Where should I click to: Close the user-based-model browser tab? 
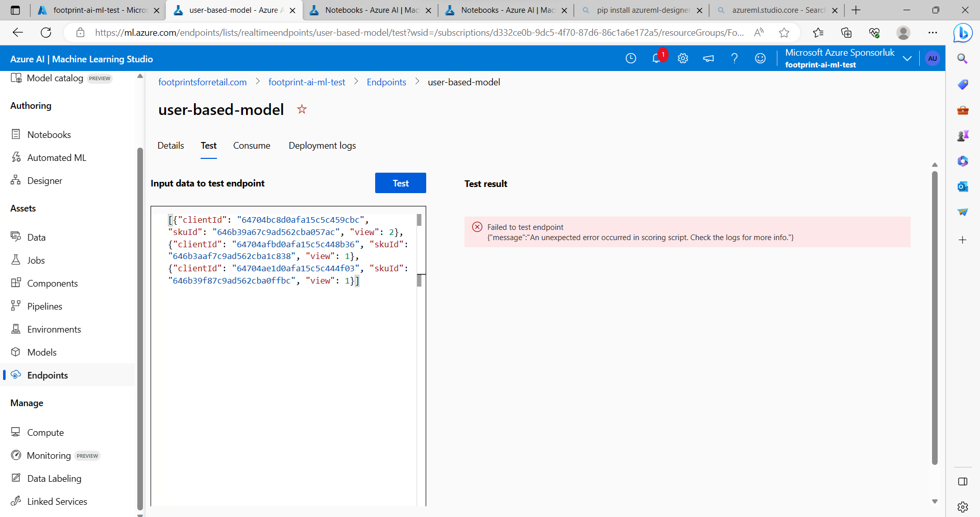(292, 10)
